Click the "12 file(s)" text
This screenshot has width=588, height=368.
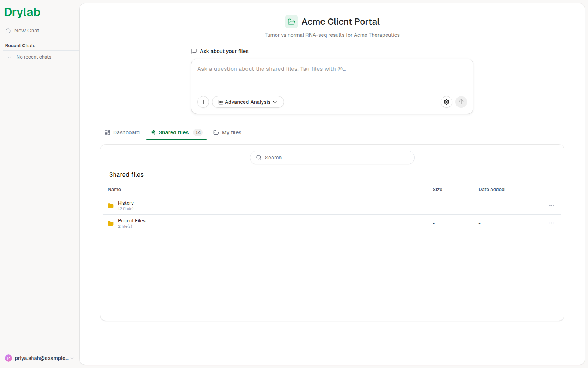point(126,209)
